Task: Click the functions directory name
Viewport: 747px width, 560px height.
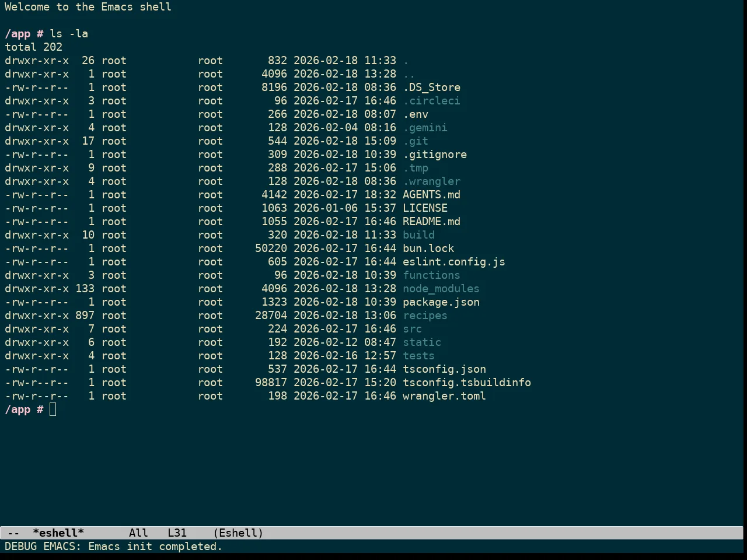Action: tap(431, 275)
